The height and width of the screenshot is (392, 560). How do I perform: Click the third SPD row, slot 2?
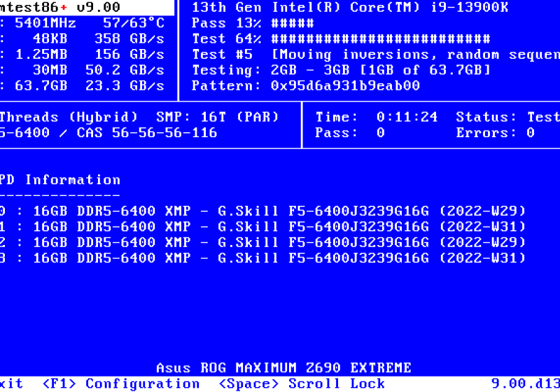pos(263,242)
